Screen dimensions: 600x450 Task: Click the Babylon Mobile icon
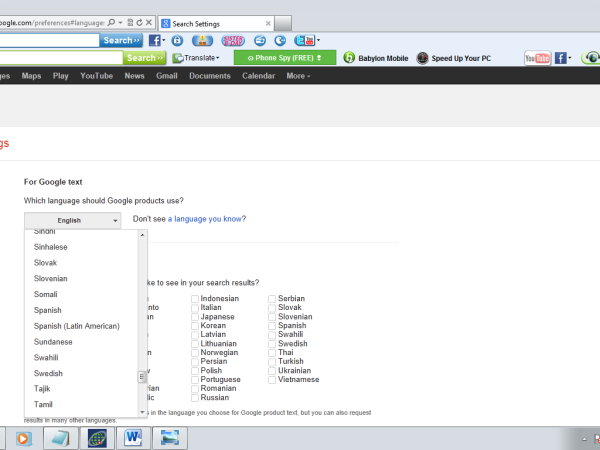coord(349,58)
